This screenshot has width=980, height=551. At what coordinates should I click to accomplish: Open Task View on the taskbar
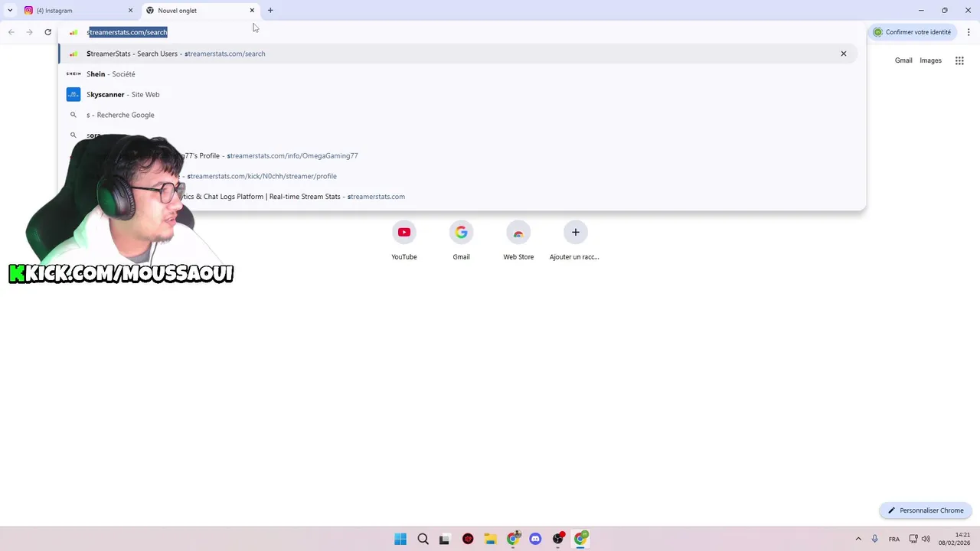point(444,539)
